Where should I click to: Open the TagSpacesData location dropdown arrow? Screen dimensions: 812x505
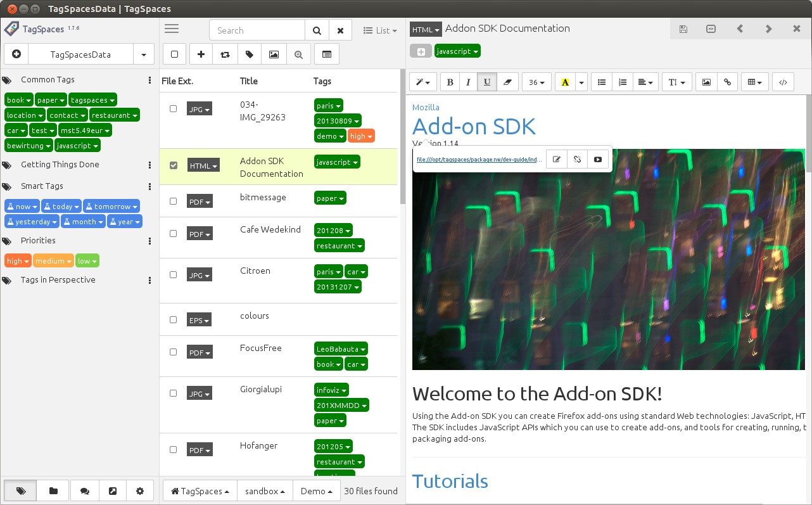tap(144, 54)
